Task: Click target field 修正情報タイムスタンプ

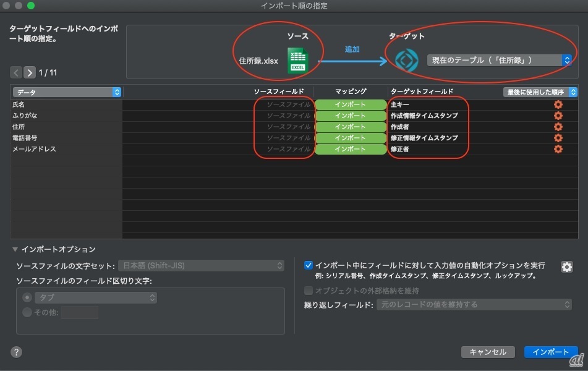Action: (424, 138)
